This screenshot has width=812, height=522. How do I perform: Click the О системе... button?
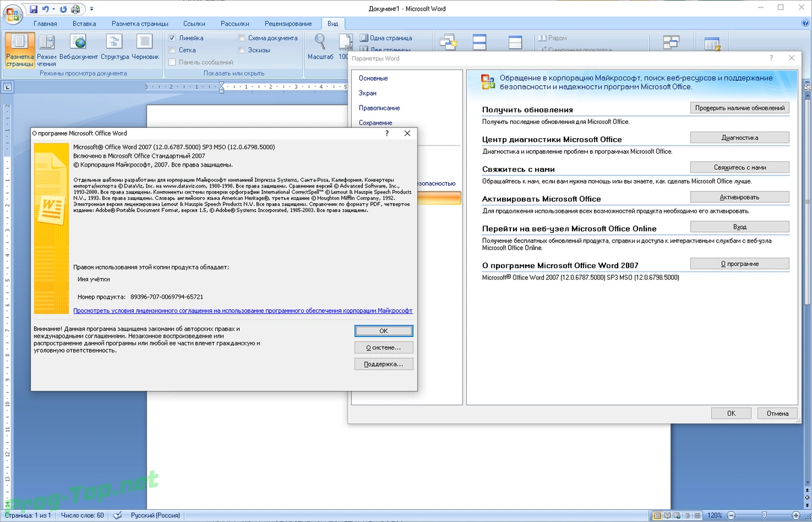coord(384,347)
